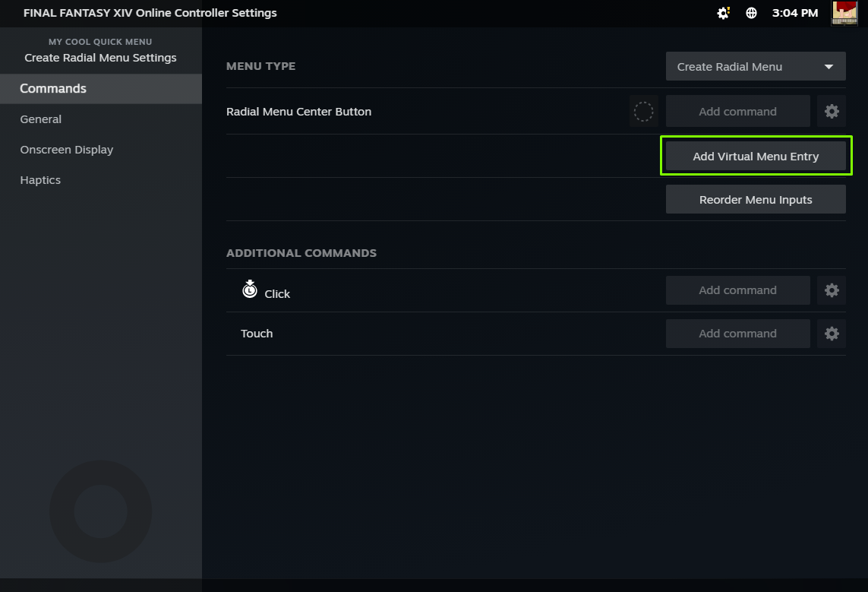Open the user avatar profile picture
The width and height of the screenshot is (868, 592).
point(844,13)
